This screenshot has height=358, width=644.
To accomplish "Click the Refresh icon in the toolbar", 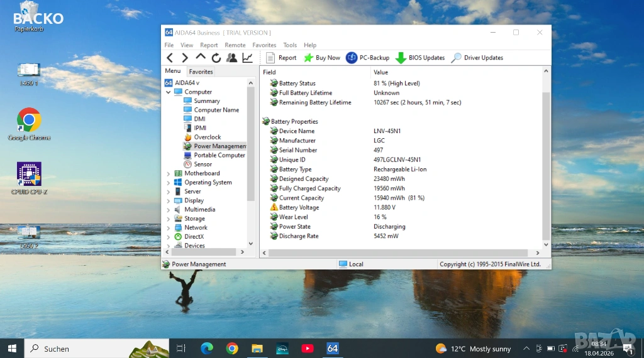I will click(x=216, y=58).
